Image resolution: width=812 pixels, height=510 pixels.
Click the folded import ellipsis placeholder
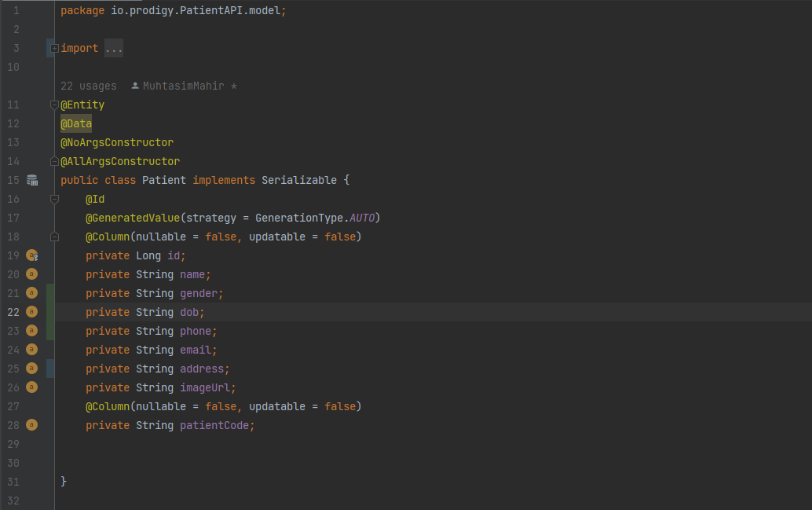coord(113,48)
